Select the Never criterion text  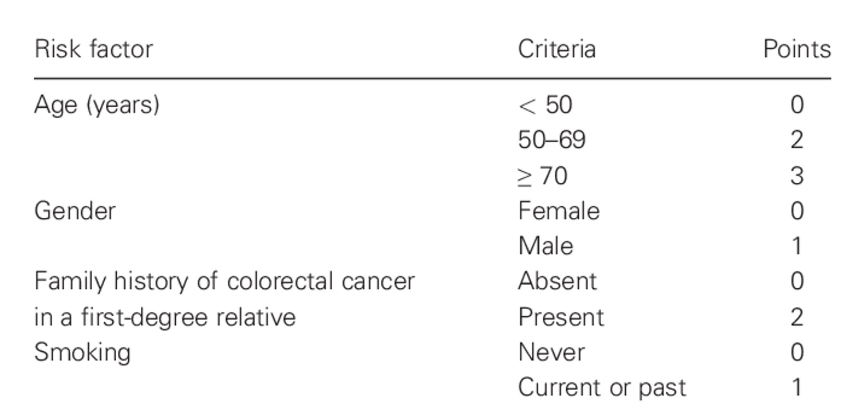click(x=551, y=352)
